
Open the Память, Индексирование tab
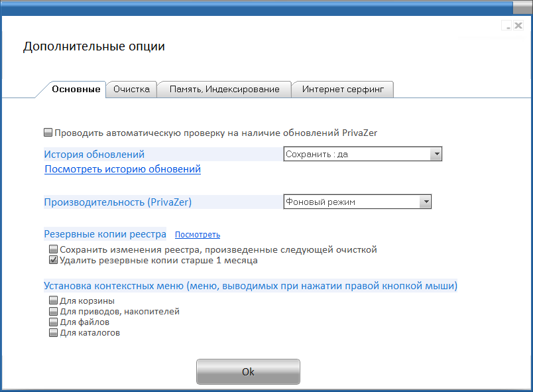224,90
